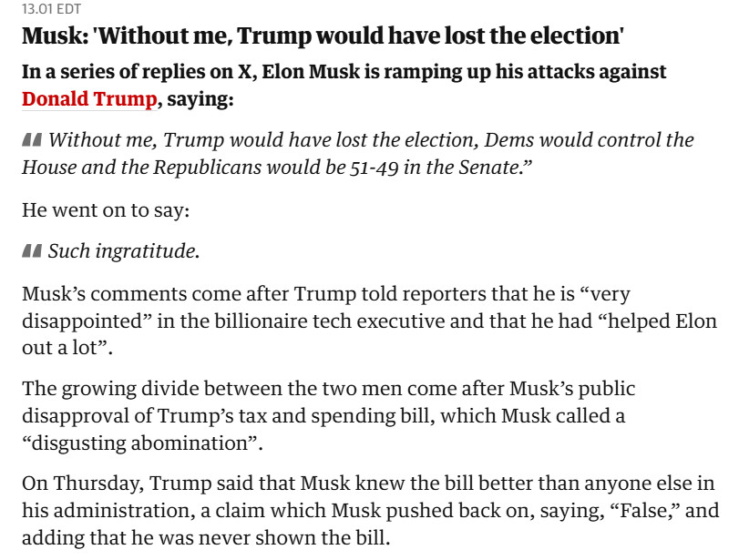Click the italic 'Such ingratitude.' quote text
The height and width of the screenshot is (560, 739).
click(123, 252)
